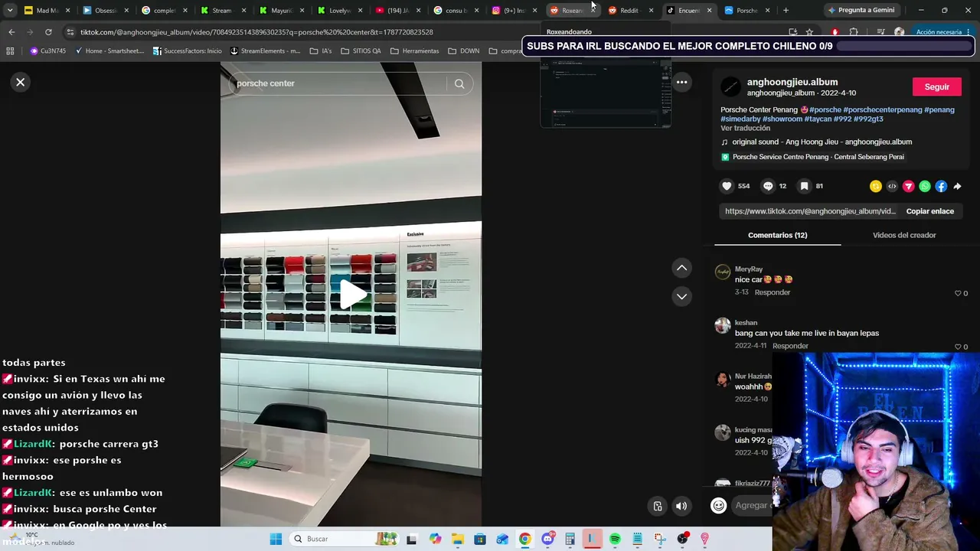The width and height of the screenshot is (980, 551).
Task: Repost video using yellow repost icon
Action: pyautogui.click(x=876, y=186)
